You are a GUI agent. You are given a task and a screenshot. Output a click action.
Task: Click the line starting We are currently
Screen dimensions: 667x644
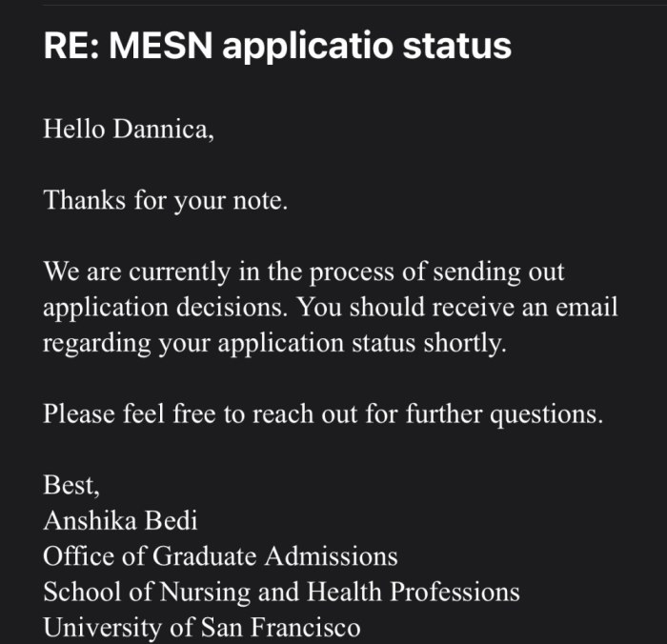tap(303, 272)
